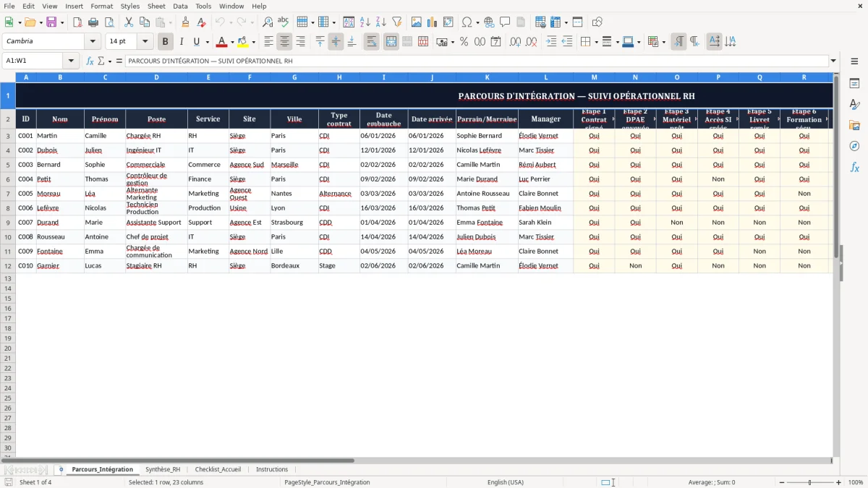868x488 pixels.
Task: Select row header 7
Action: click(x=8, y=194)
